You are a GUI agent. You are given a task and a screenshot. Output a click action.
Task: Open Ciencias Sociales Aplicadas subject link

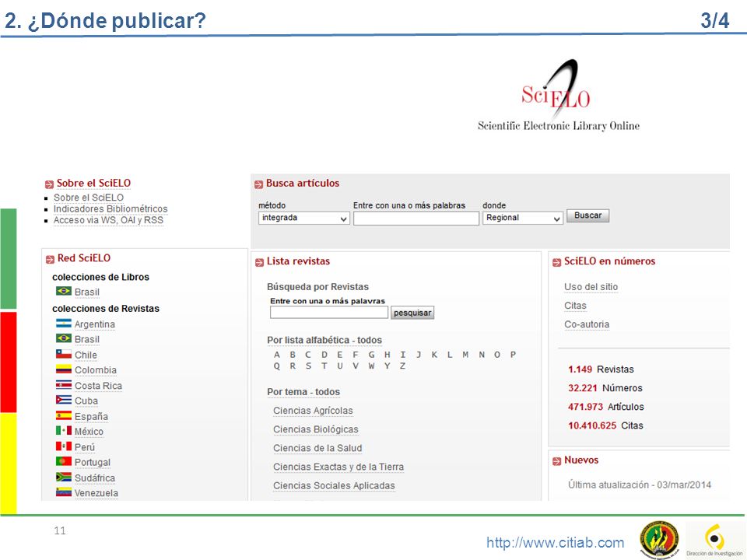click(334, 485)
